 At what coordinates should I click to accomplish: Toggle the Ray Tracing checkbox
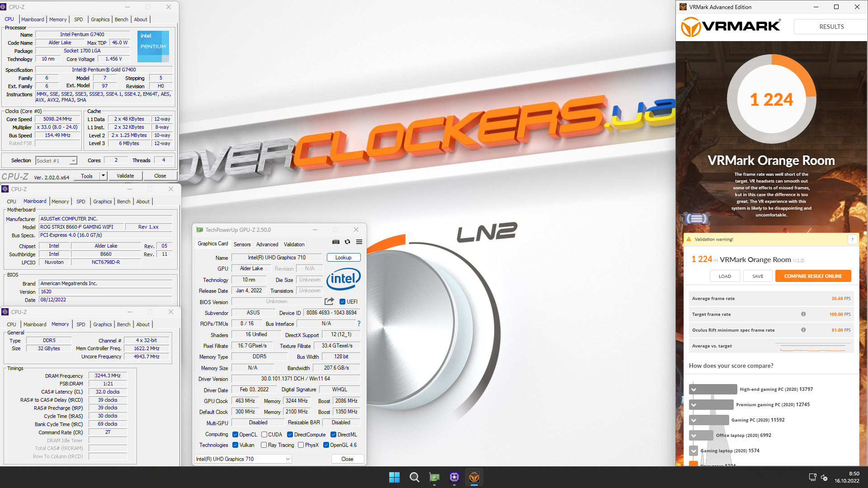(x=264, y=445)
